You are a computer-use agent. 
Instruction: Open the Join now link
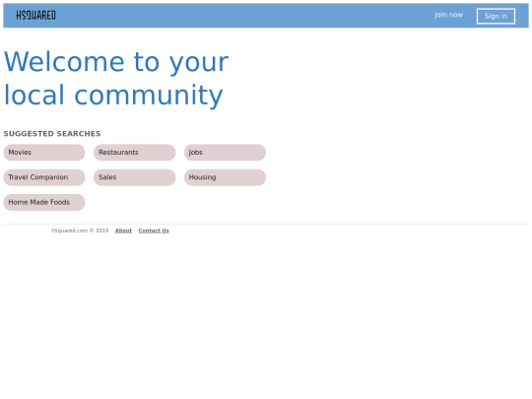448,15
